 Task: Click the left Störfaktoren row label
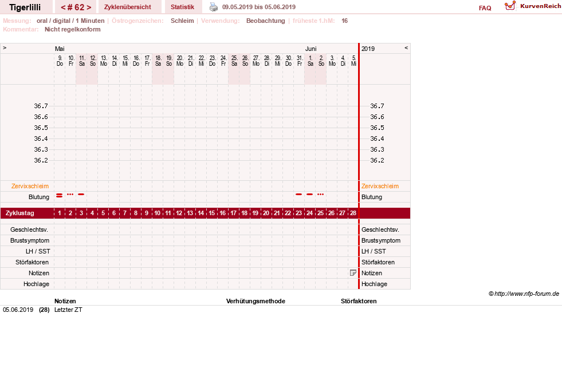click(x=32, y=262)
